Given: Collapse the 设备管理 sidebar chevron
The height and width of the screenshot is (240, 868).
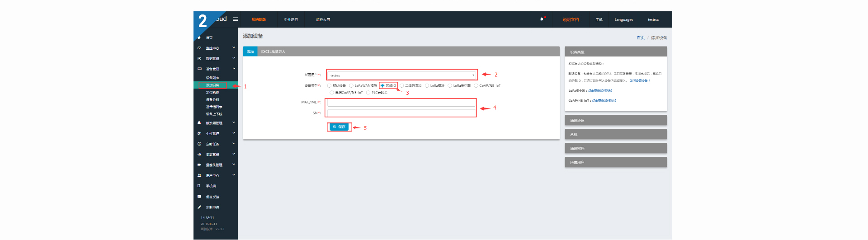Looking at the screenshot, I should point(234,68).
